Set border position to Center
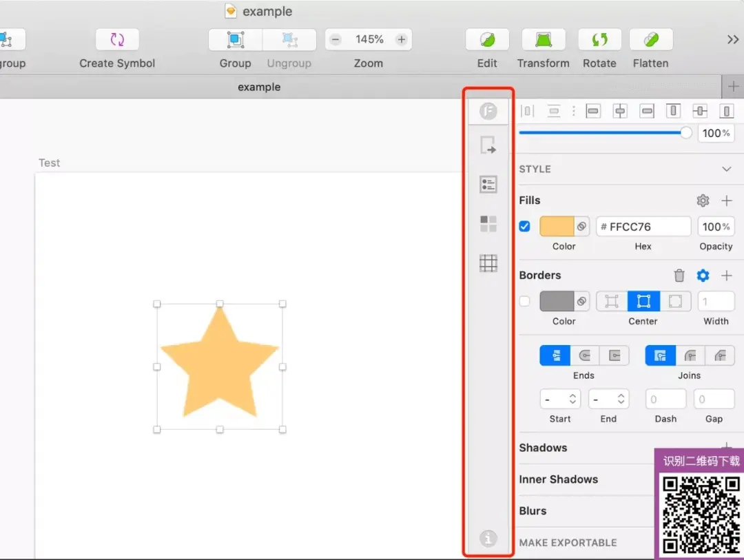Viewport: 744px width, 560px height. [643, 302]
